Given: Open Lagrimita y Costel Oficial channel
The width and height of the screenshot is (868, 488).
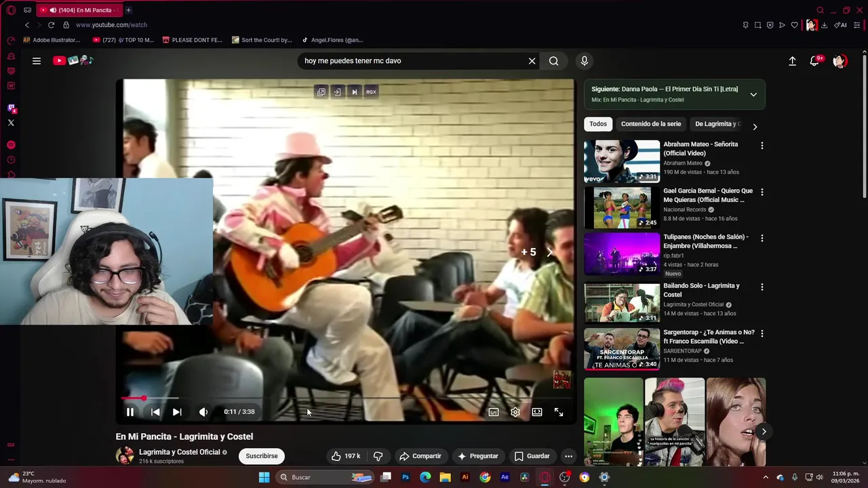Looking at the screenshot, I should 179,452.
